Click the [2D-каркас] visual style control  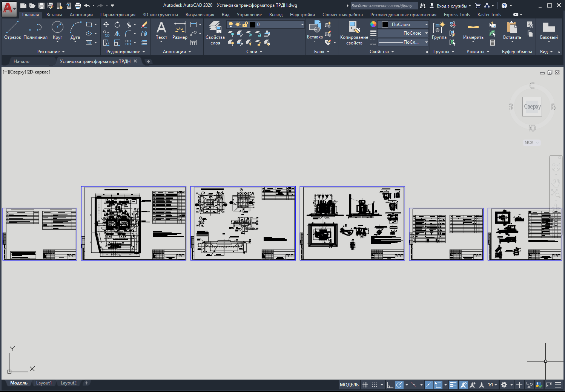point(38,72)
